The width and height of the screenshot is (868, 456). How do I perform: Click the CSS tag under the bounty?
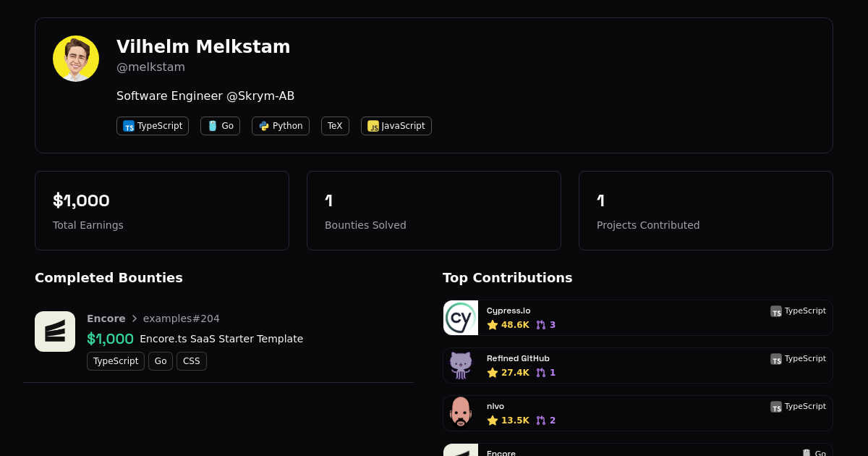tap(192, 361)
